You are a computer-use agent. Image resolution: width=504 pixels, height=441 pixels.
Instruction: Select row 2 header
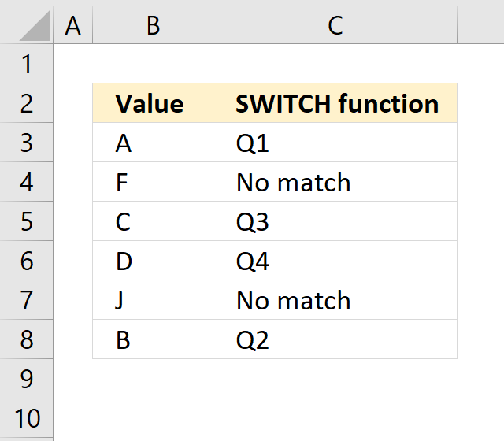(x=26, y=103)
